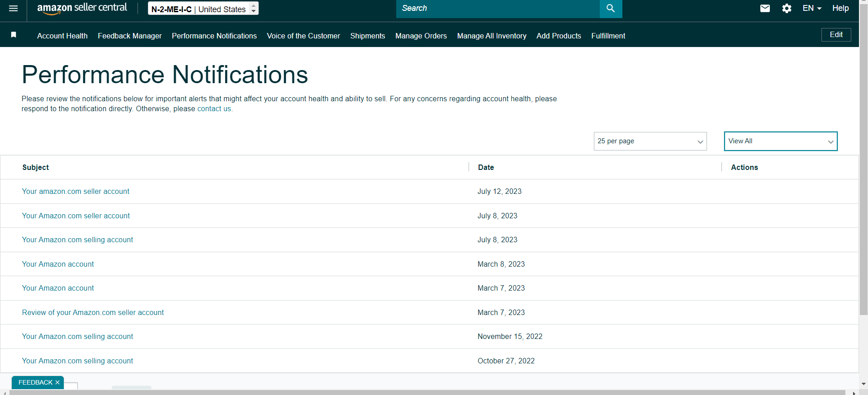Click the Subject column header
Screen dimensions: 868x395
pos(36,167)
